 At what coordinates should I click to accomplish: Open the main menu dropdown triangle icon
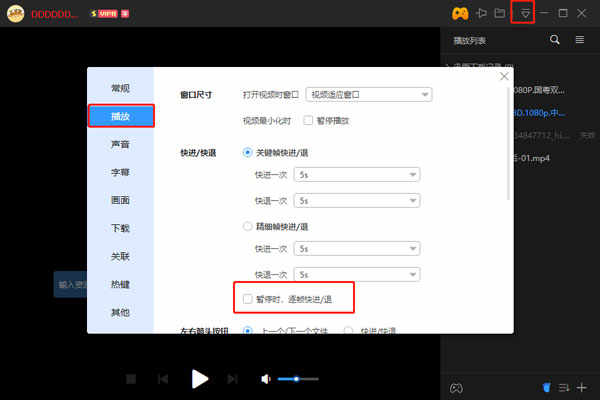(525, 14)
